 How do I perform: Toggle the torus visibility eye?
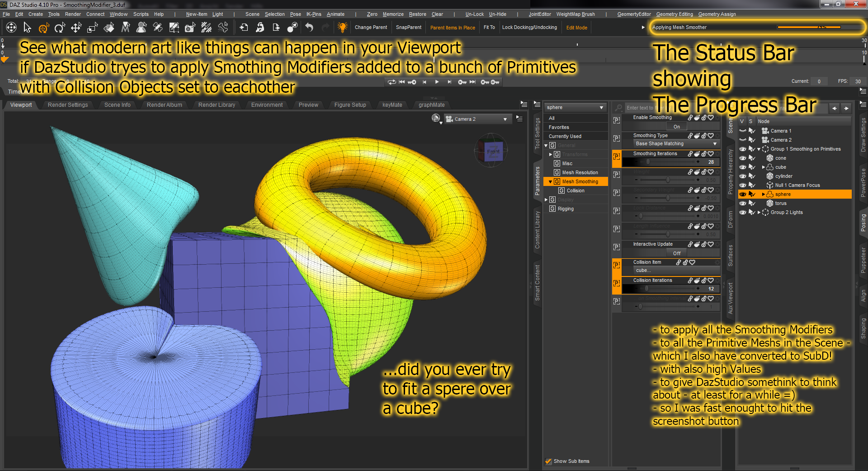click(x=742, y=203)
